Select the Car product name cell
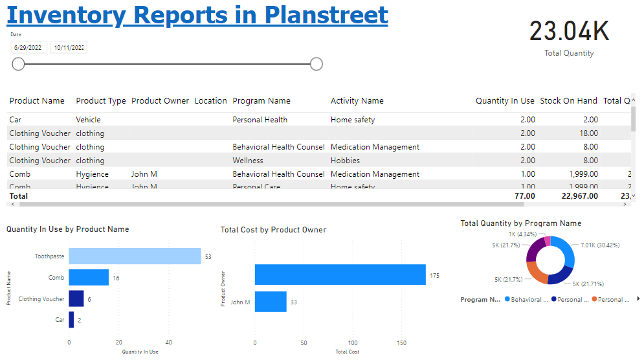The height and width of the screenshot is (360, 644). [15, 120]
